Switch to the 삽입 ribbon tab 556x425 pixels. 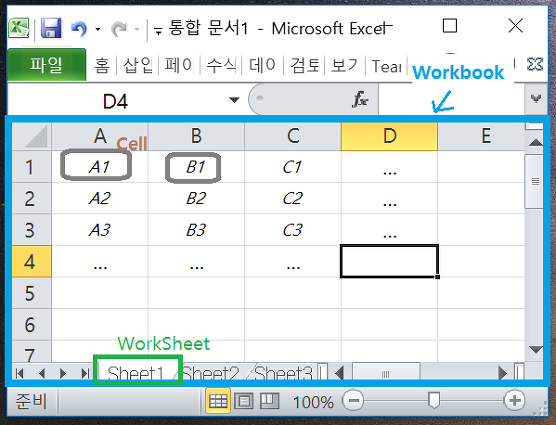138,66
